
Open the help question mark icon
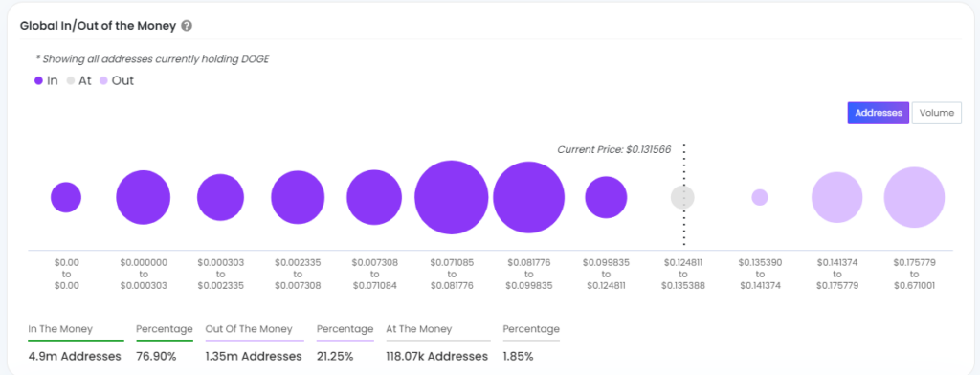[x=187, y=26]
